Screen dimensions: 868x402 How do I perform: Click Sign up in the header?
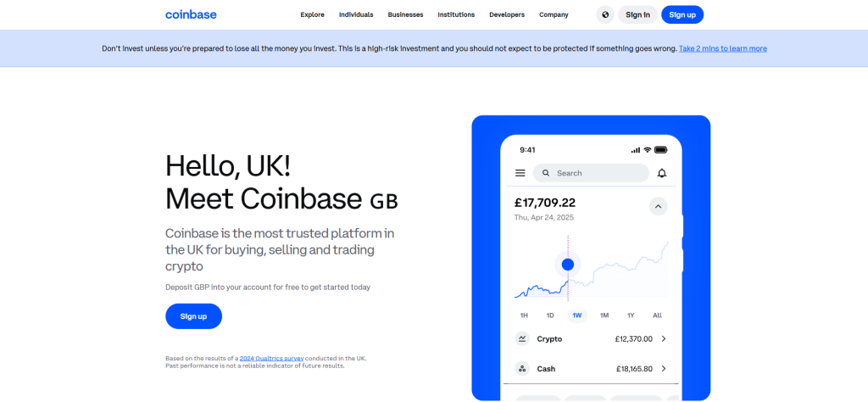coord(682,14)
